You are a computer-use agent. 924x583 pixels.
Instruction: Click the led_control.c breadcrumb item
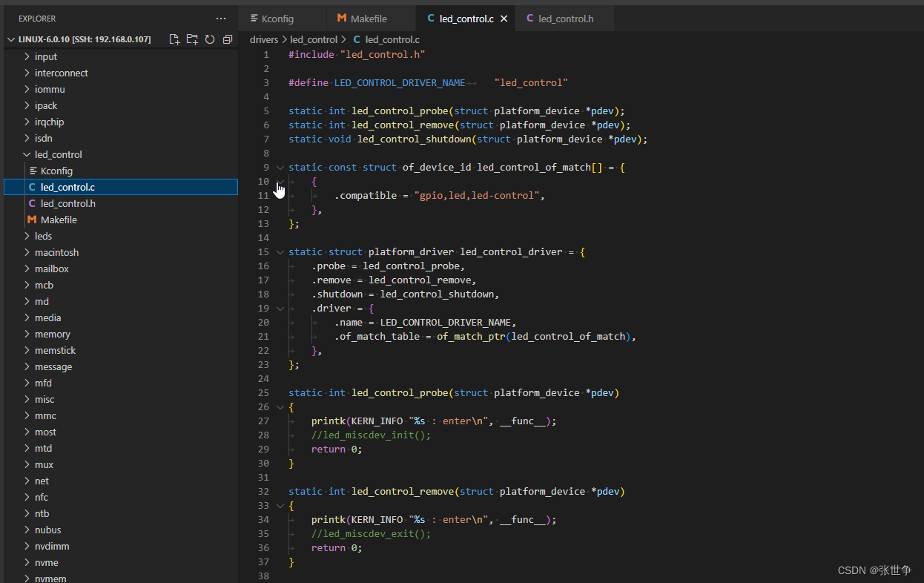[392, 39]
